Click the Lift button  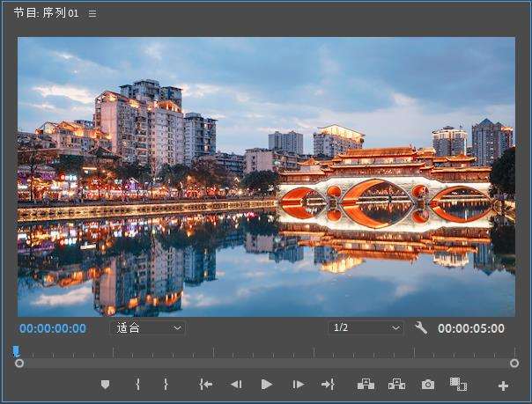[x=366, y=385]
